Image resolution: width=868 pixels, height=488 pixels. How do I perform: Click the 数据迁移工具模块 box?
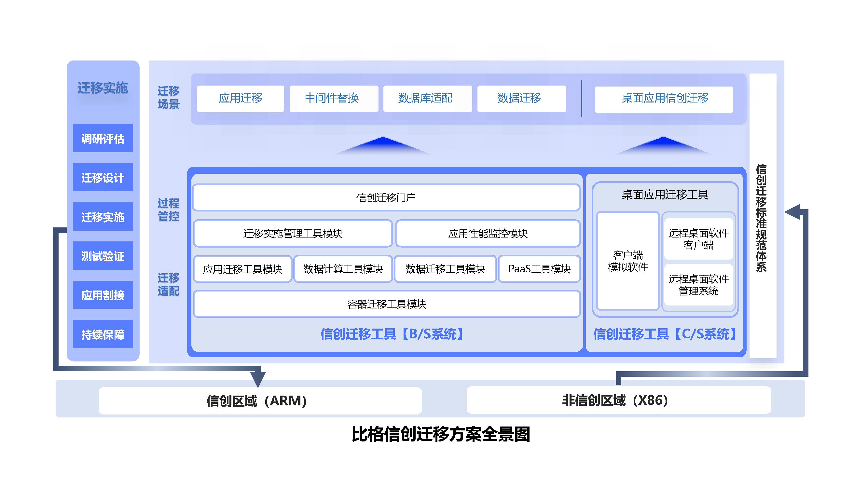445,269
